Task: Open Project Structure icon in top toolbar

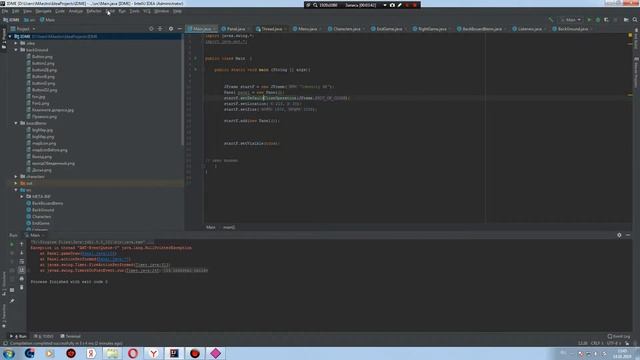Action: point(626,20)
